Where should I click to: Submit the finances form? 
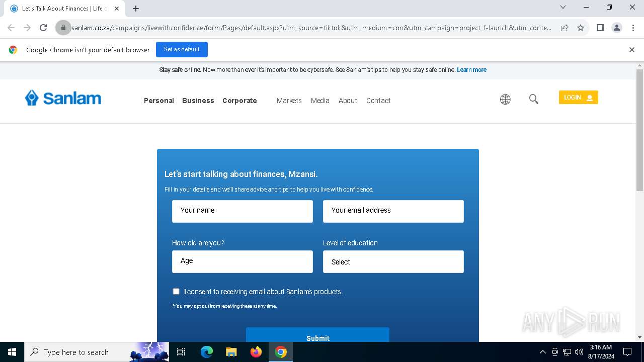[x=317, y=336]
